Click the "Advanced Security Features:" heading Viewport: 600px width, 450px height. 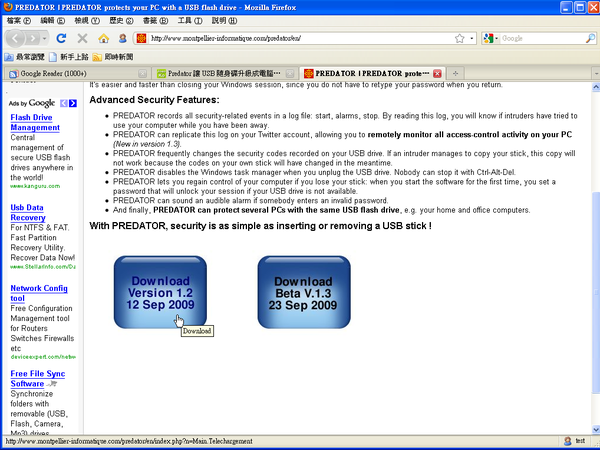(155, 100)
